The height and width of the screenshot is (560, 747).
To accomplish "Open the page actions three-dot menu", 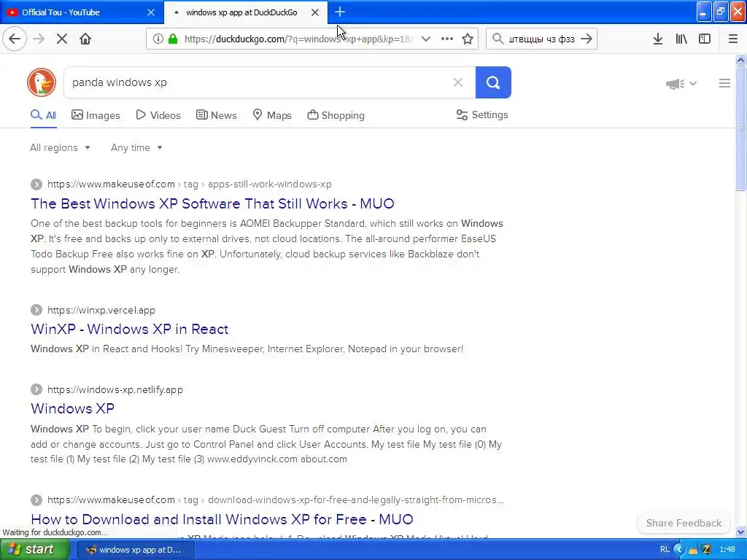I will pos(447,39).
